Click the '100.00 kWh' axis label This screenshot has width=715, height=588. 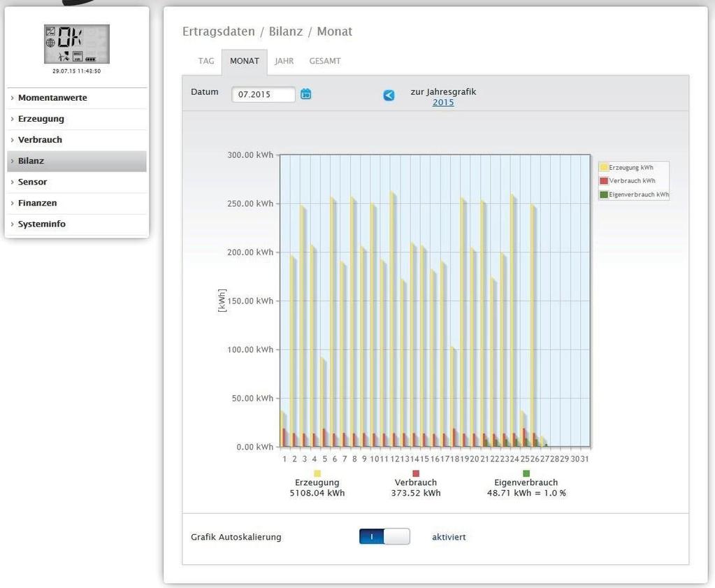tap(250, 350)
